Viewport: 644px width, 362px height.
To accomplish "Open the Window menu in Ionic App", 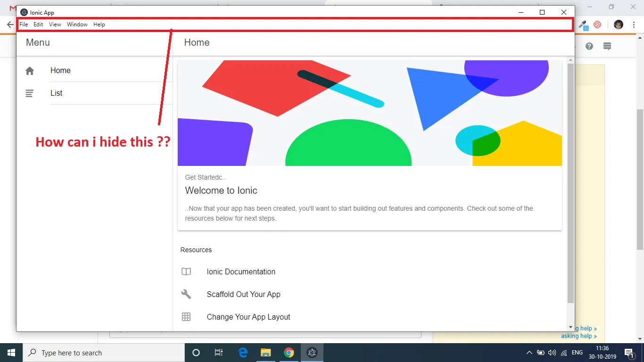I will point(77,25).
